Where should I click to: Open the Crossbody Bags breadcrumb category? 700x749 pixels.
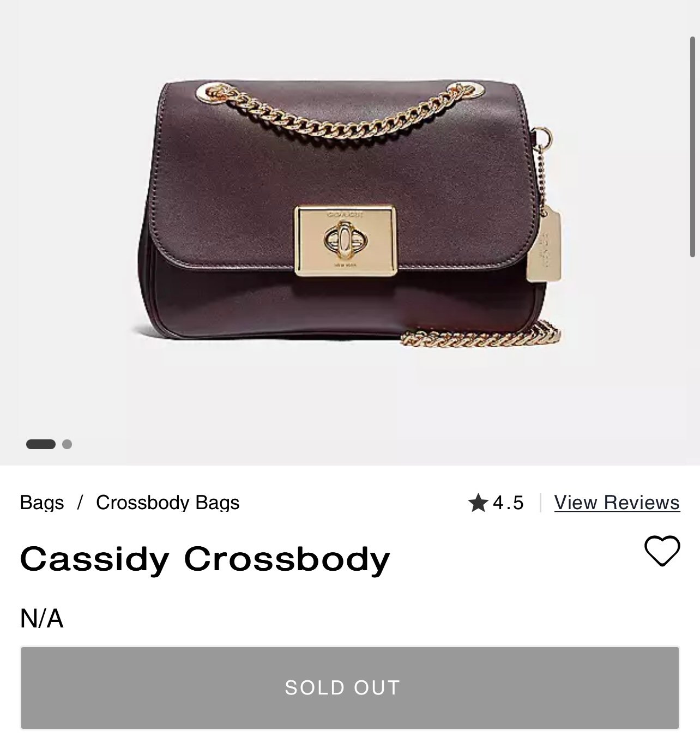click(x=168, y=503)
